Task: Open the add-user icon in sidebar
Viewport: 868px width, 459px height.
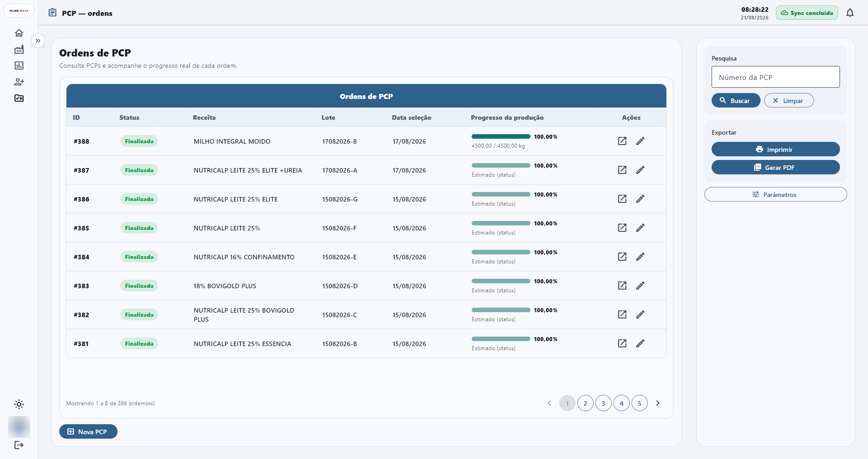Action: 19,82
